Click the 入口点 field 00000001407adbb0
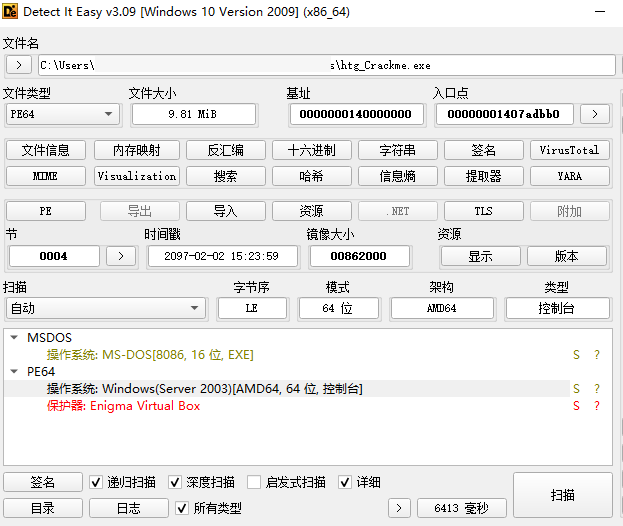Image resolution: width=623 pixels, height=526 pixels. 504,114
